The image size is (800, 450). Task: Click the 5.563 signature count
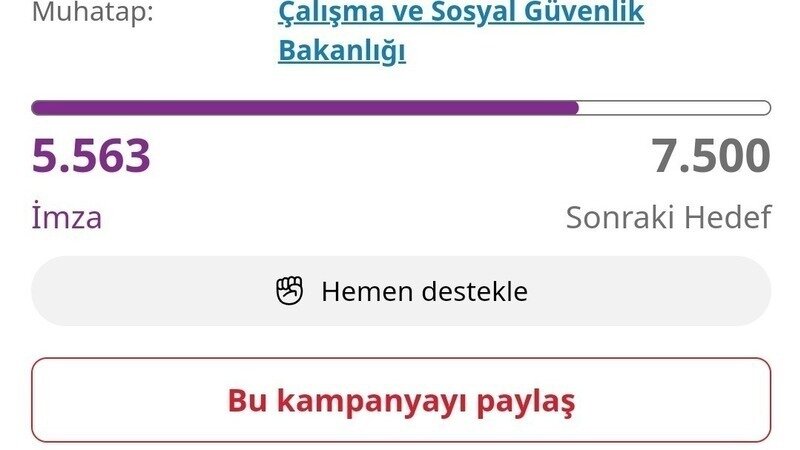click(91, 157)
